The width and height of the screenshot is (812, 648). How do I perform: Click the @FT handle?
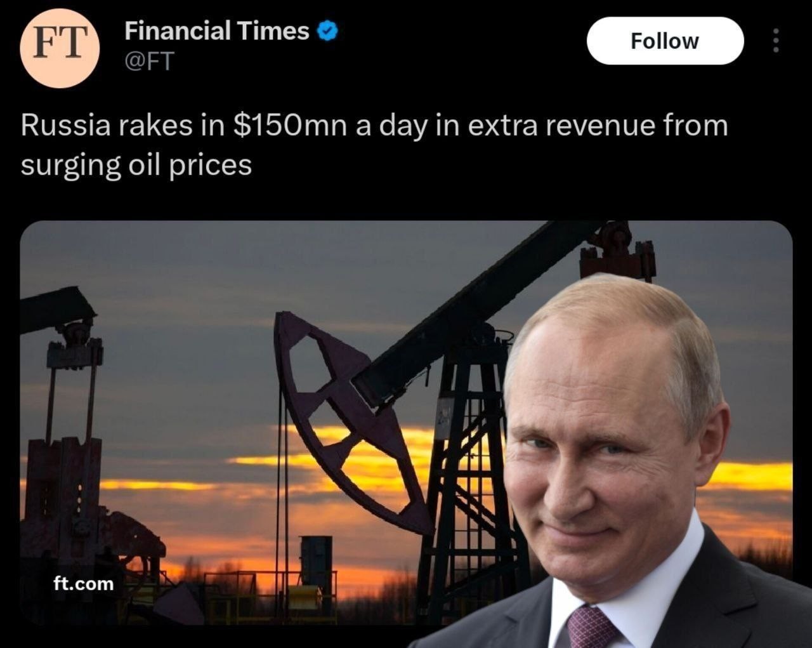click(x=149, y=62)
